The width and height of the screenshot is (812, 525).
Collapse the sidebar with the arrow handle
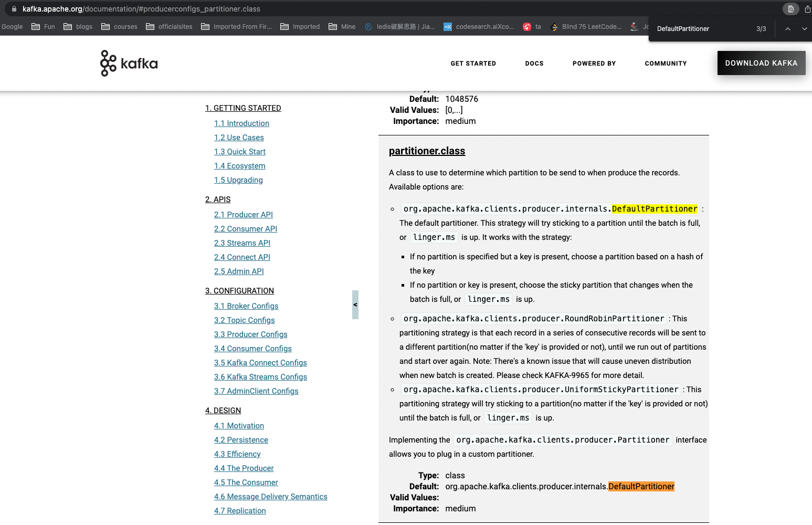point(355,304)
